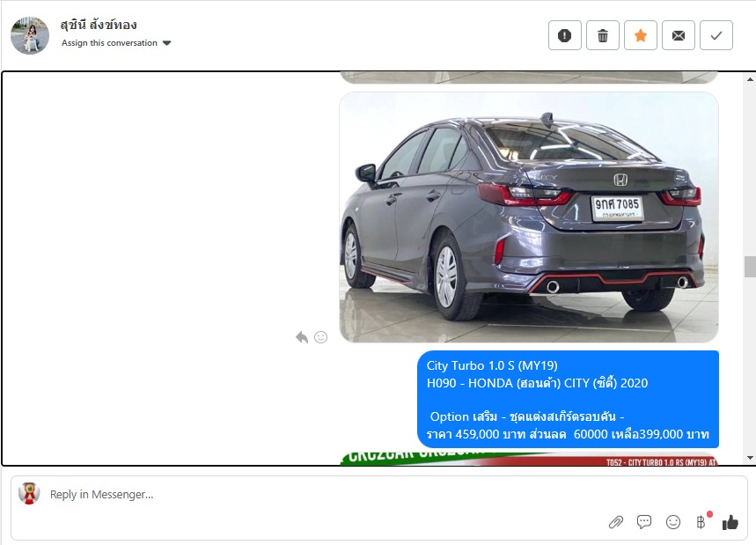Image resolution: width=756 pixels, height=545 pixels.
Task: Open the contact name สุชินี สังข์ทอง
Action: (99, 25)
